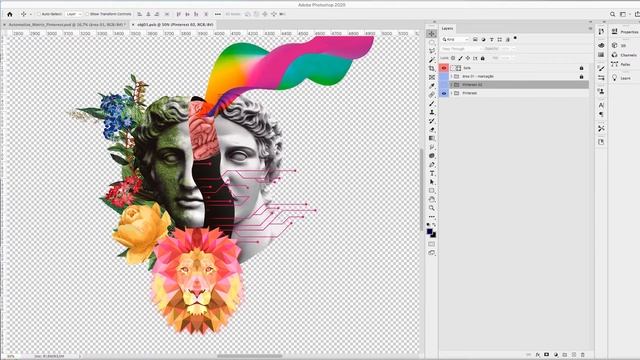Image resolution: width=640 pixels, height=360 pixels.
Task: Select the Clone Stamp tool
Action: [x=432, y=112]
